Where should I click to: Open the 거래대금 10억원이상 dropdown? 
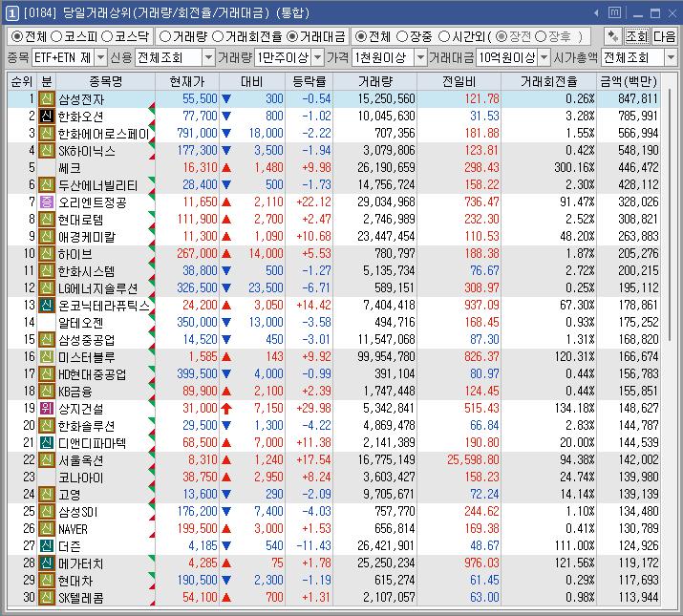point(544,57)
